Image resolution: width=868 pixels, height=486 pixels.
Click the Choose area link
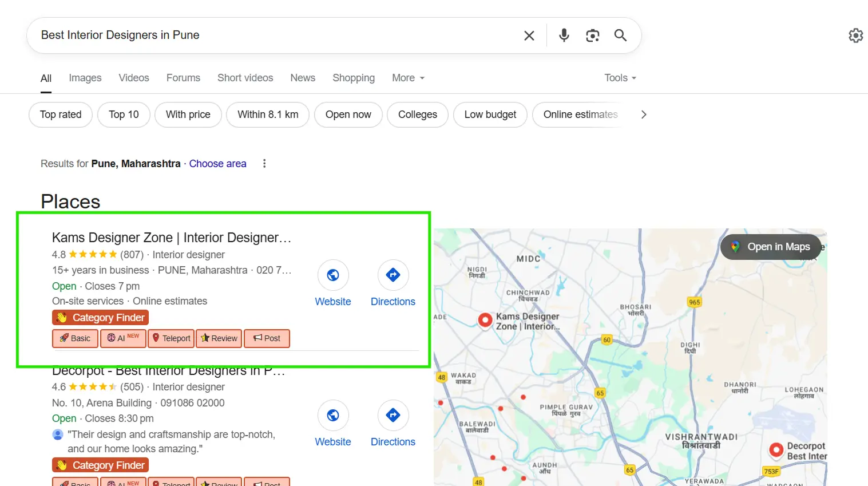218,164
